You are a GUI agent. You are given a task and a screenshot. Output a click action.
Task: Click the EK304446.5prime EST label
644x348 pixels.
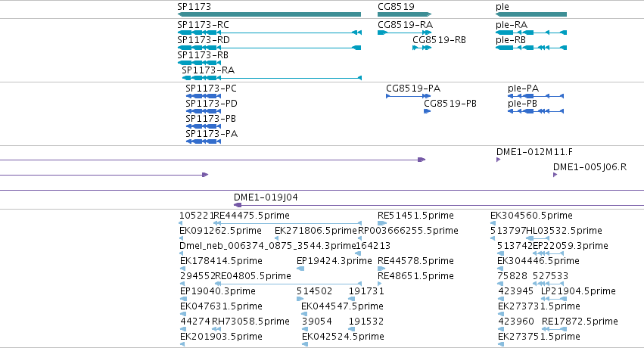point(539,261)
